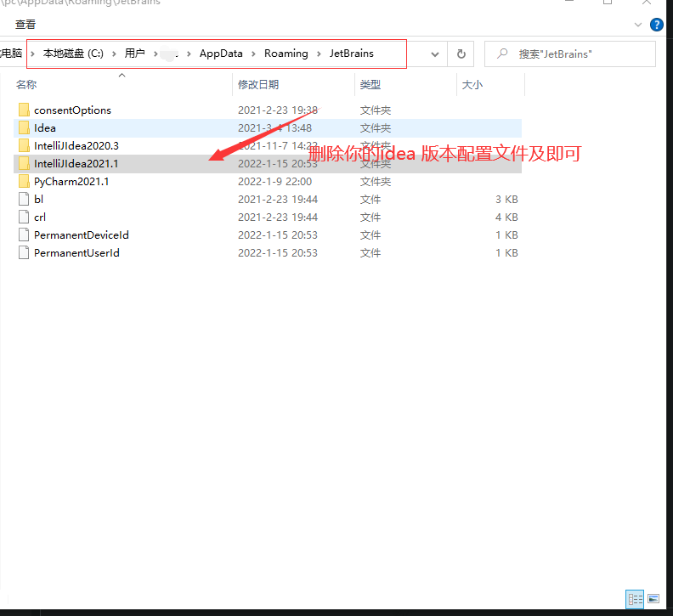The width and height of the screenshot is (673, 616).
Task: Sort by 修改日期 column header
Action: [258, 85]
